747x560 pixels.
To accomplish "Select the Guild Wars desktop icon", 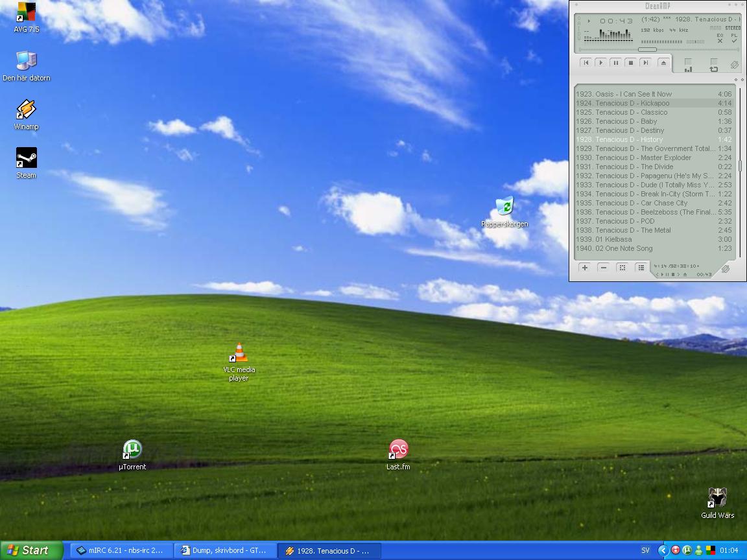I will pos(717,503).
